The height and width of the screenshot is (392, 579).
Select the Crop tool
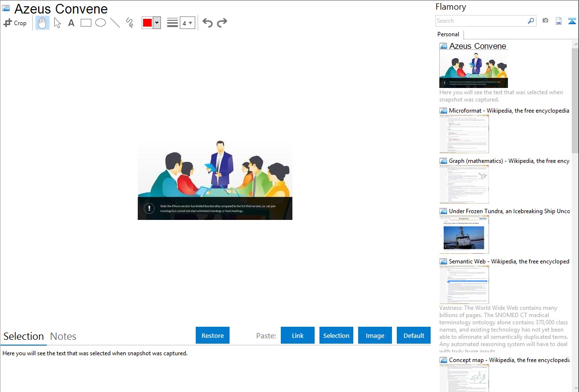[x=15, y=23]
